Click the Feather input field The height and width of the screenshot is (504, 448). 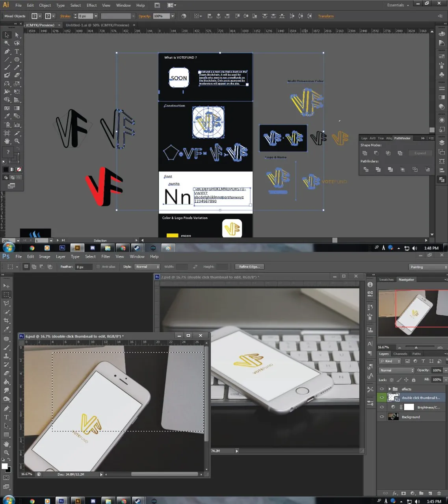point(84,267)
